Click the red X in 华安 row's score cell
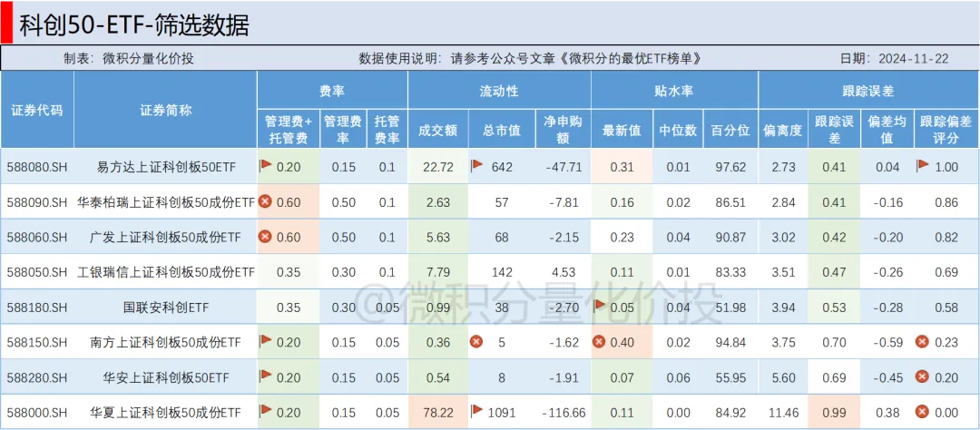 (922, 376)
